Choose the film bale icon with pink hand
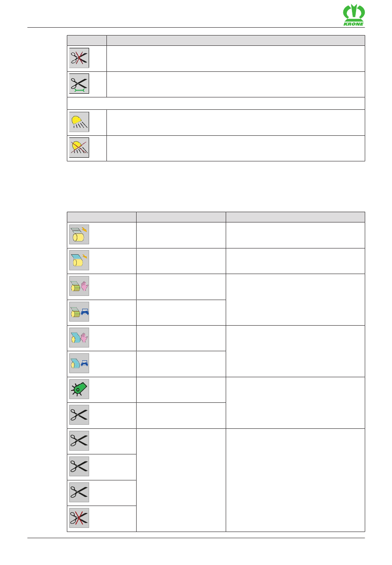 79,338
